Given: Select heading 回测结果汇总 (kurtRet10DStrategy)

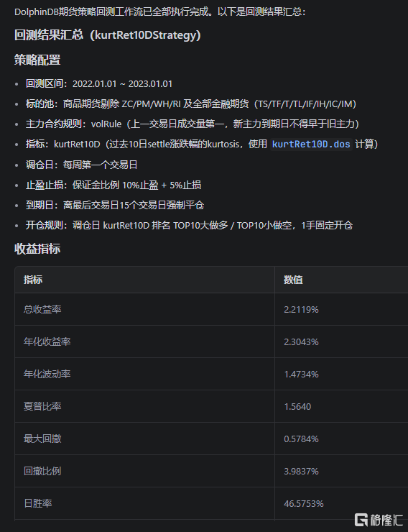Looking at the screenshot, I should 108,35.
